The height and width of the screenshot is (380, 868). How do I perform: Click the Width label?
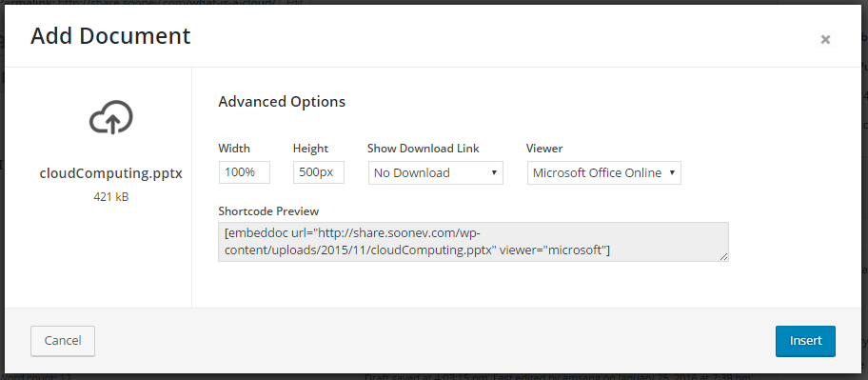234,149
